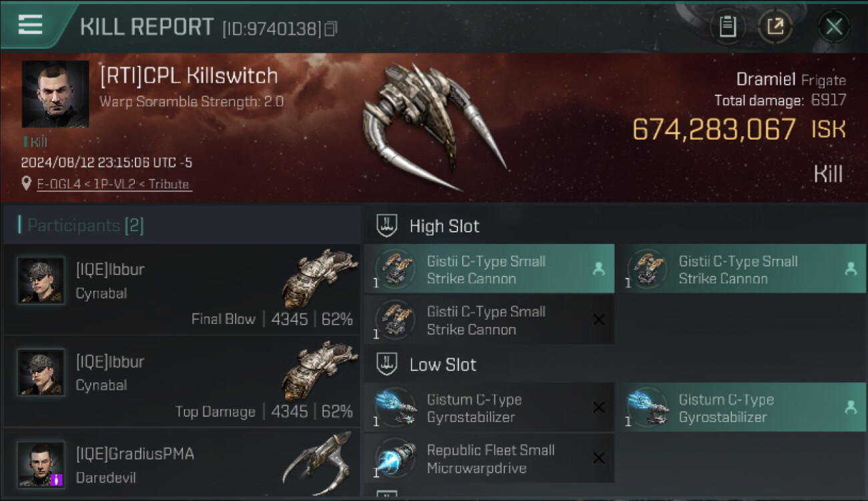
Task: Click the clipboard report icon
Action: point(727,27)
